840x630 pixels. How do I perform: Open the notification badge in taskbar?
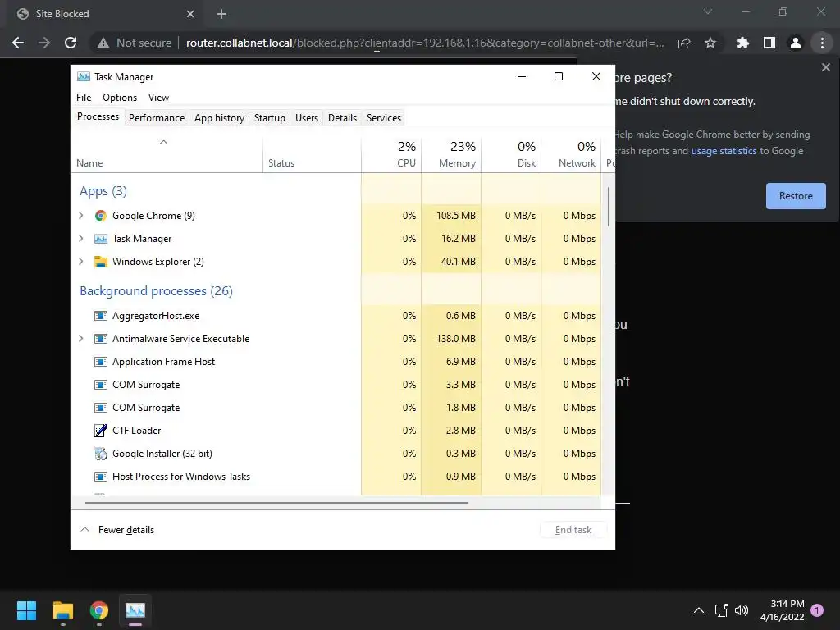817,609
